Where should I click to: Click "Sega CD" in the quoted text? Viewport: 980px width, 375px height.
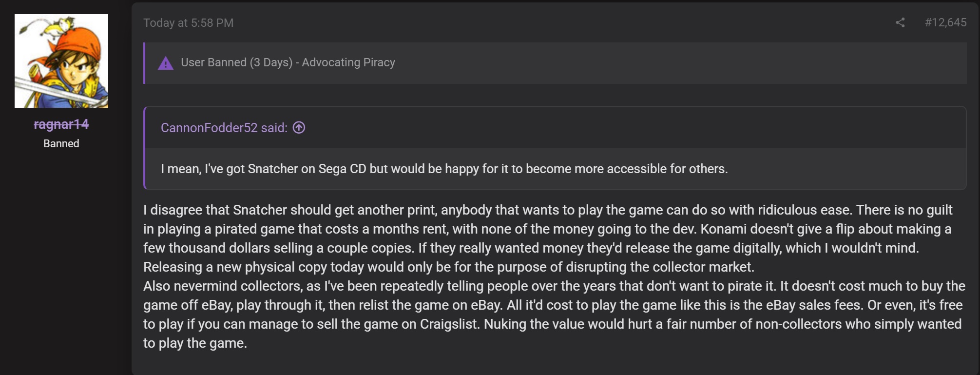(x=342, y=169)
